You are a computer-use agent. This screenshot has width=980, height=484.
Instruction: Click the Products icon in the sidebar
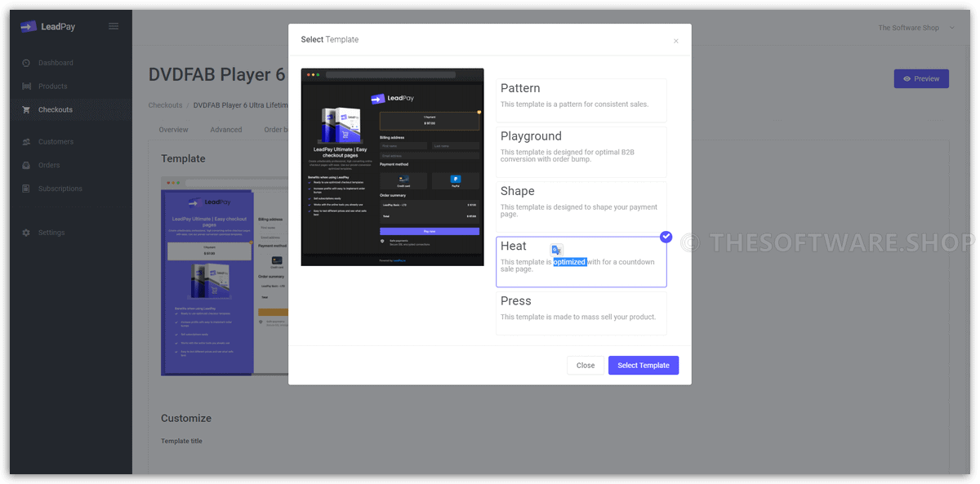(26, 87)
